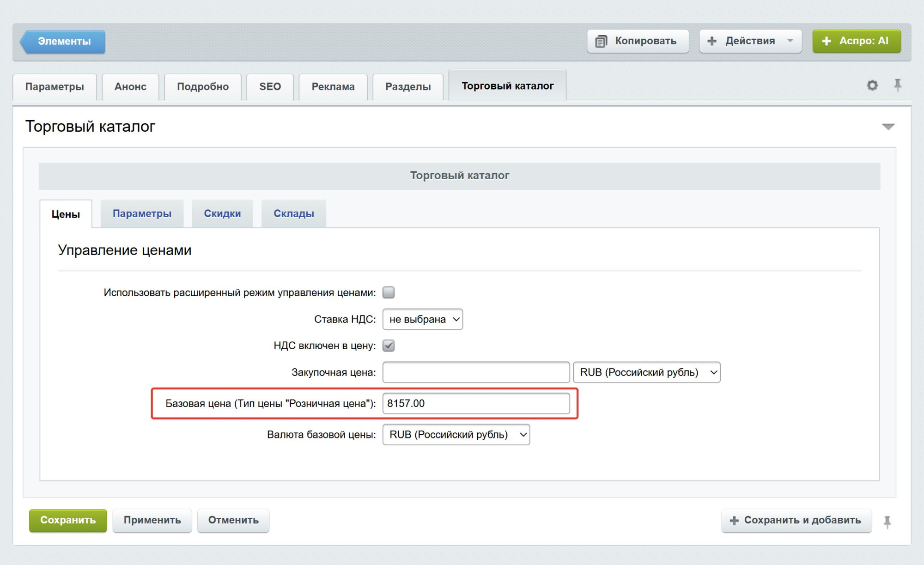The image size is (924, 565).
Task: Open the Скидки inner tab
Action: pos(222,213)
